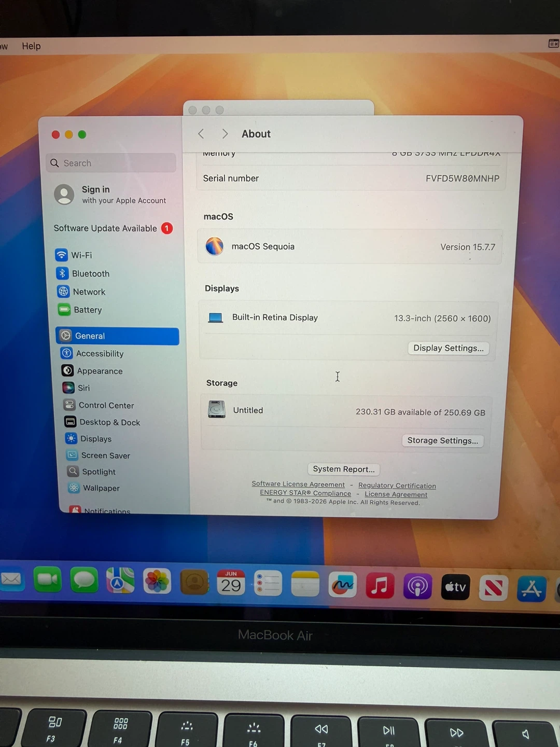Sign in with your Apple Account
This screenshot has height=747, width=560.
click(x=111, y=195)
